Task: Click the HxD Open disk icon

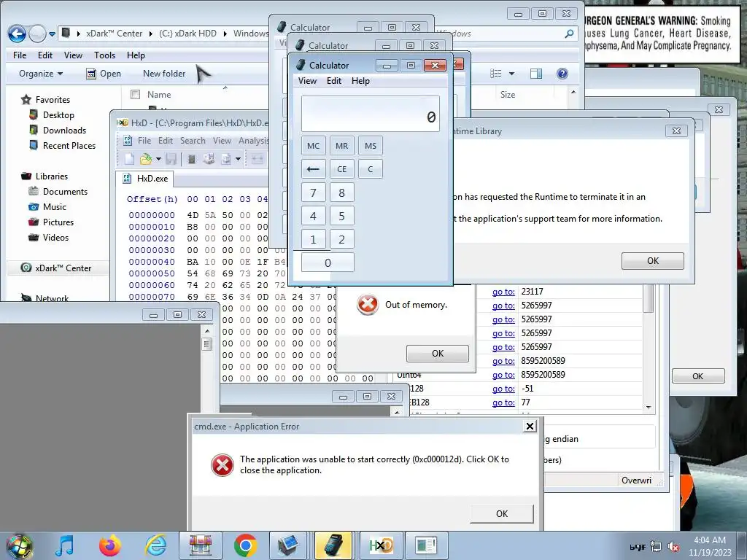Action: coord(208,159)
